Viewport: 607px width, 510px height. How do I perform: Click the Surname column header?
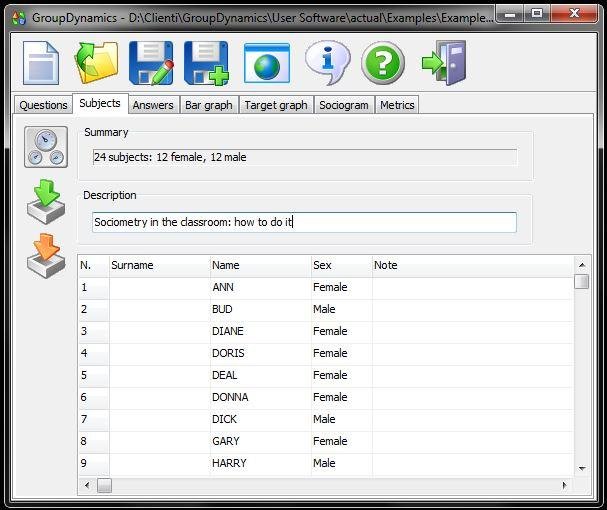click(x=159, y=266)
